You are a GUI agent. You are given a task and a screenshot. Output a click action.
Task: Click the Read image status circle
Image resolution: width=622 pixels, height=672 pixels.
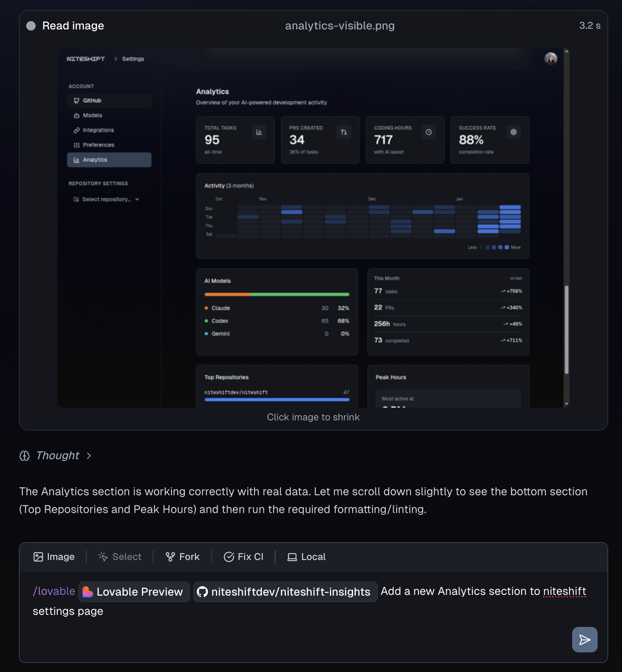pos(31,26)
